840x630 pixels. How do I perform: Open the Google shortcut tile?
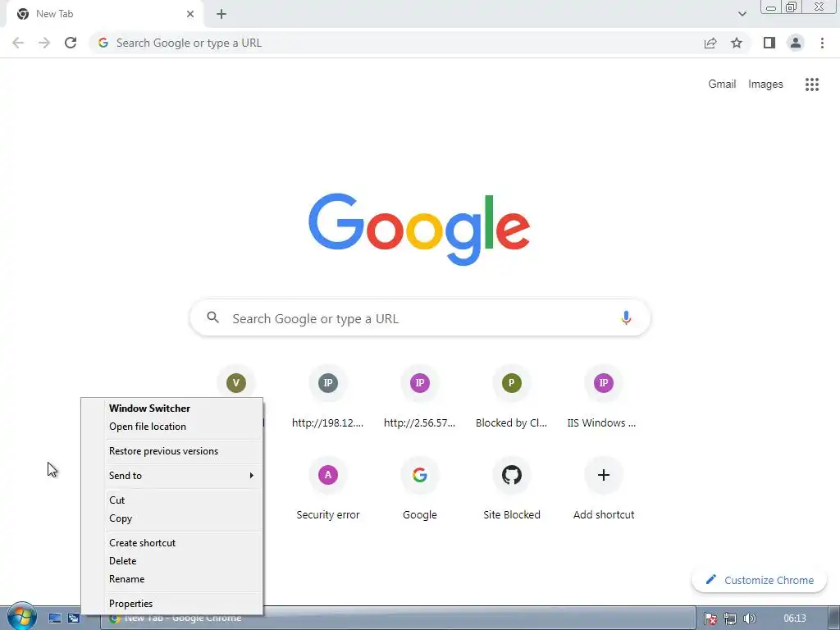(420, 489)
